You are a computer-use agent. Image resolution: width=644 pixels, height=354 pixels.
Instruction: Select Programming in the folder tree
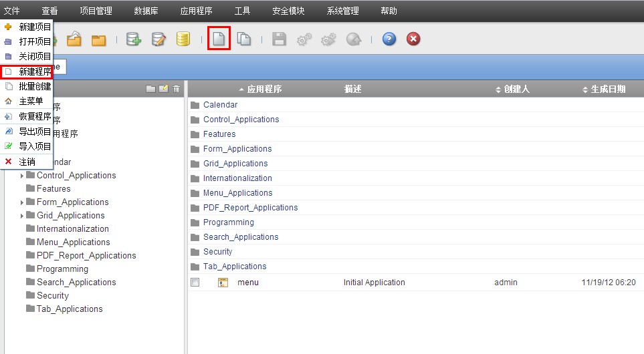point(62,269)
